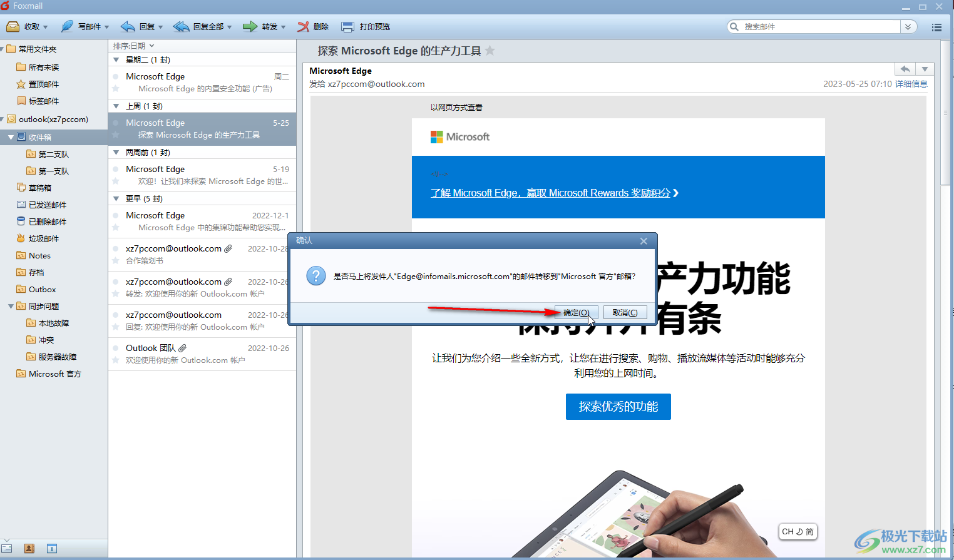Screen dimensions: 954x560
Task: Click the search magnifier icon
Action: [x=734, y=26]
